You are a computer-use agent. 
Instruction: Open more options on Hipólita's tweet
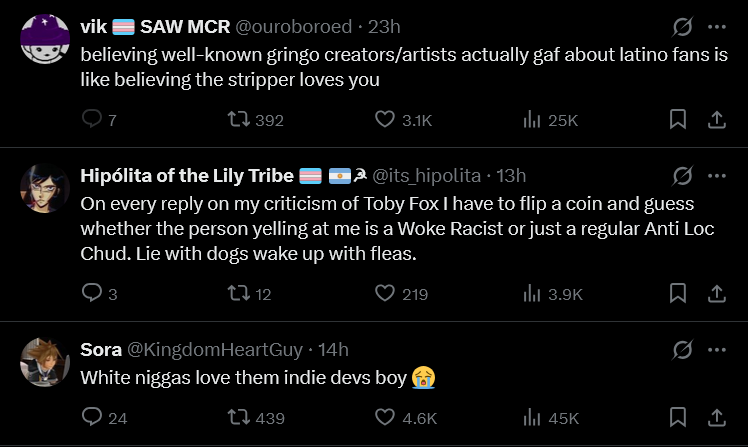point(717,176)
